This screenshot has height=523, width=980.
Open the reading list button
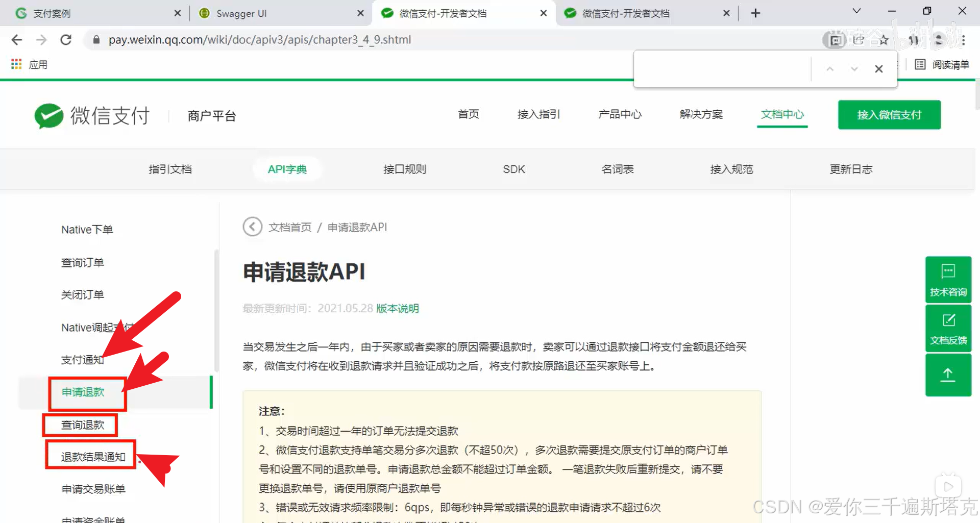pyautogui.click(x=942, y=64)
